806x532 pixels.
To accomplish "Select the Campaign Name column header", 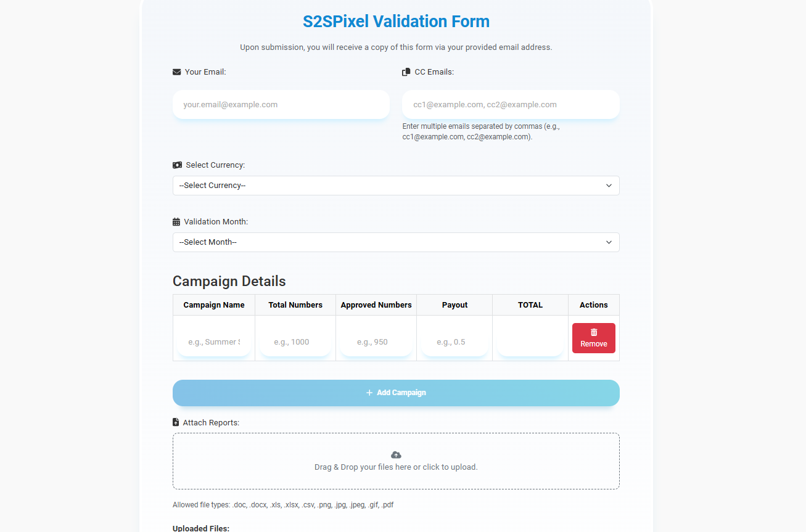I will pyautogui.click(x=213, y=305).
